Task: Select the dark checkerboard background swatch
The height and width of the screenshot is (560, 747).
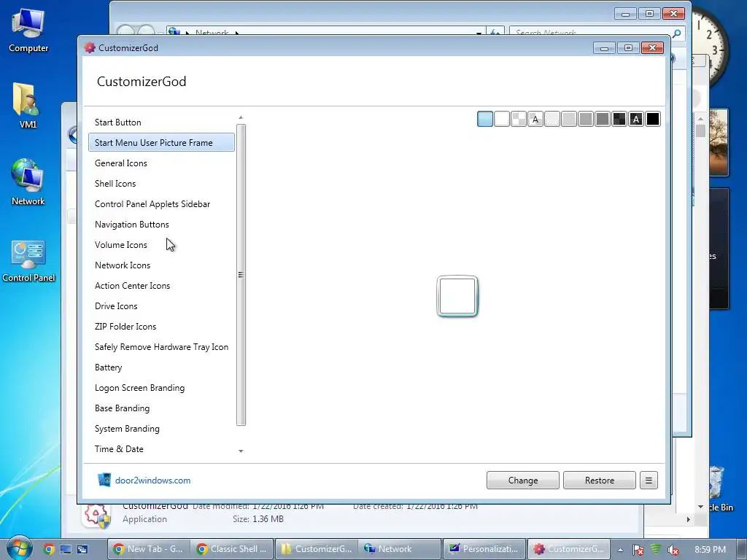Action: [x=619, y=119]
